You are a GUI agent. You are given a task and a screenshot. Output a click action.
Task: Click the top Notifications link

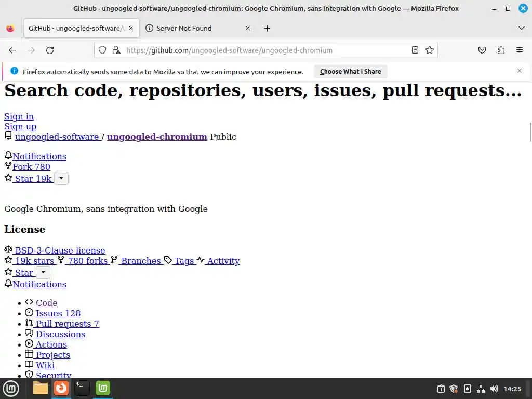[x=39, y=156]
